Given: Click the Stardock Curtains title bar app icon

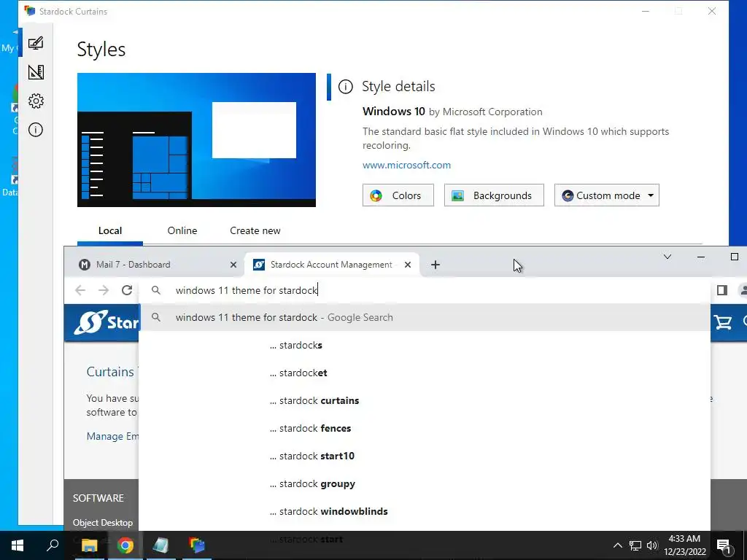Looking at the screenshot, I should [29, 11].
